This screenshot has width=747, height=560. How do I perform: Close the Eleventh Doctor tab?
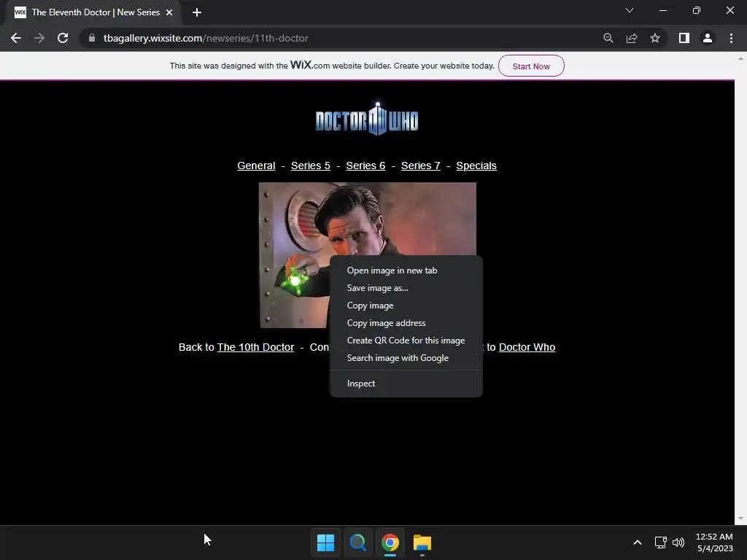[169, 12]
